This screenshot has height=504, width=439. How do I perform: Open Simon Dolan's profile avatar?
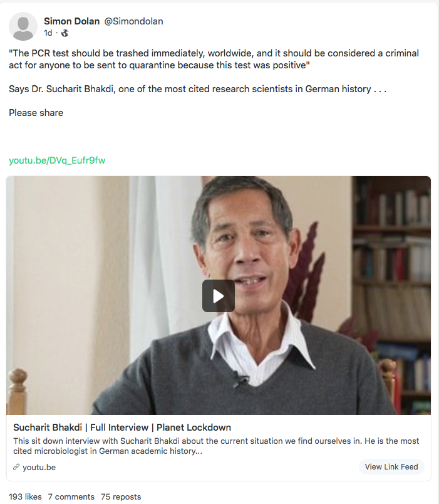coord(23,27)
